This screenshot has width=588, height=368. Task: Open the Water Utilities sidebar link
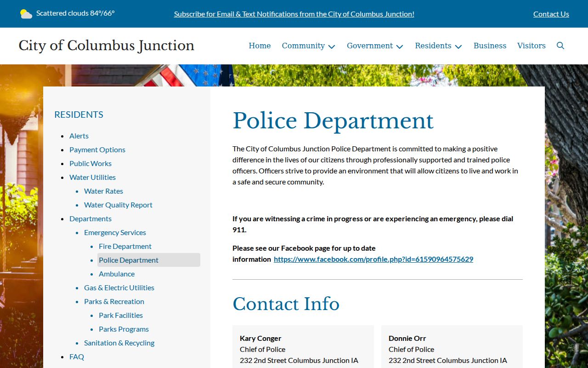point(92,177)
